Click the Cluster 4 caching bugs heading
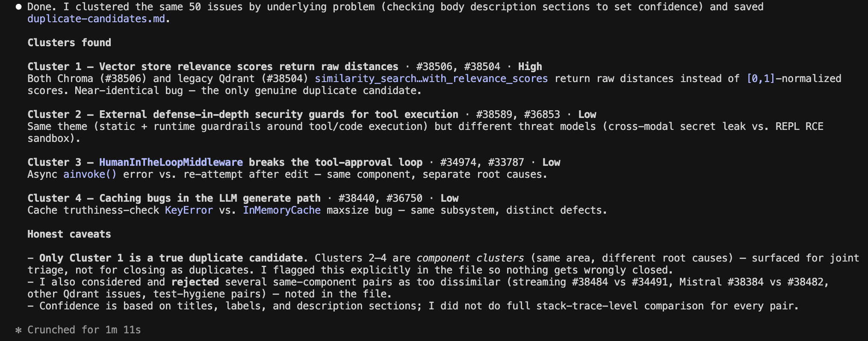Screen dimensions: 868x341 [x=174, y=198]
